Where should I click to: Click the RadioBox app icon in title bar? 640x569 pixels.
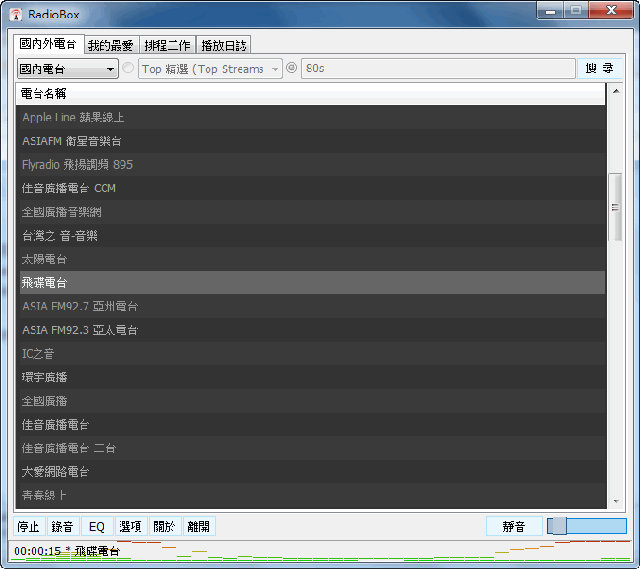(x=16, y=14)
